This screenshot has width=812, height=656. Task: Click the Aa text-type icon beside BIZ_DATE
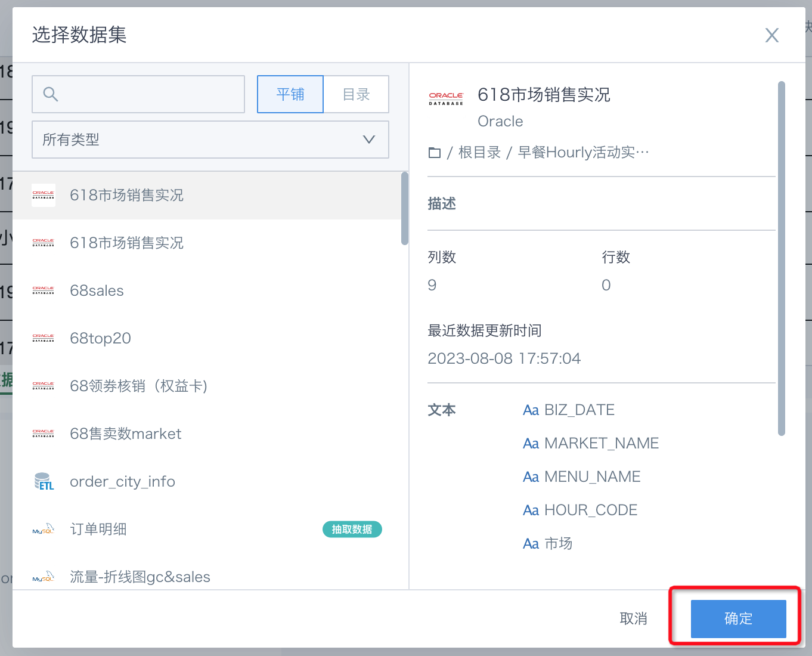(x=531, y=410)
